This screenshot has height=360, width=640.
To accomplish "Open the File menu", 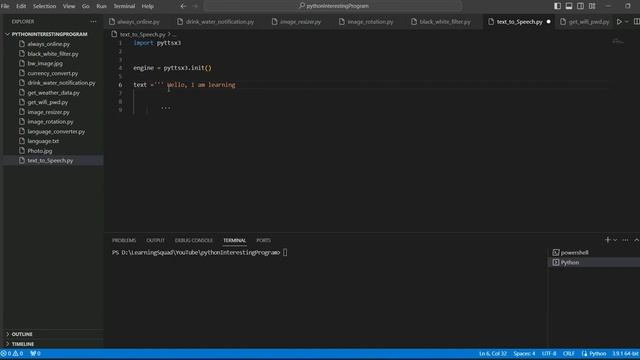I will 5,6.
